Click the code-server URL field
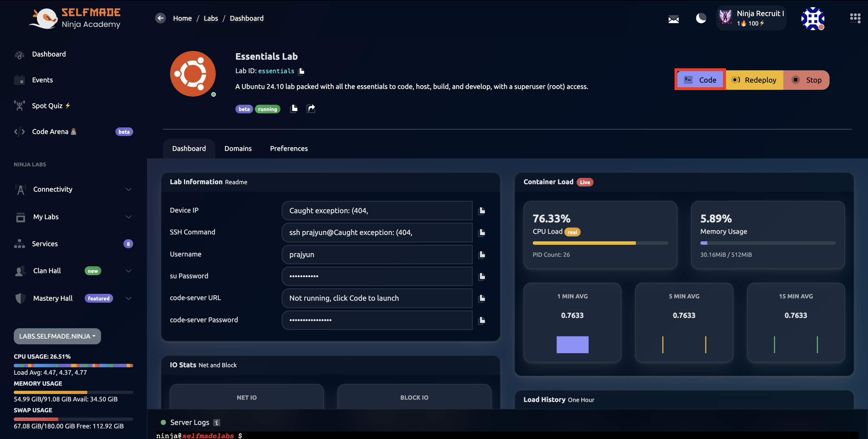This screenshot has height=439, width=868. 377,298
